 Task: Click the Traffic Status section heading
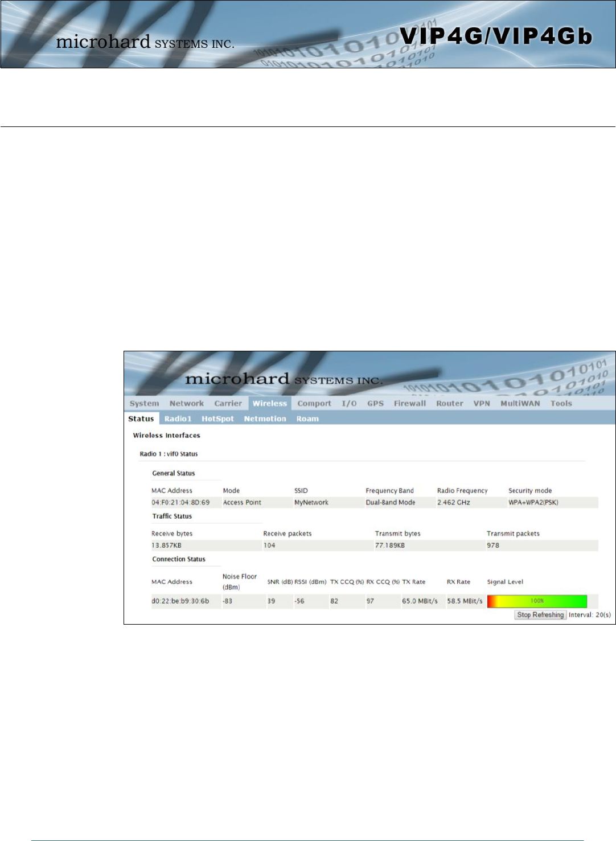[172, 516]
